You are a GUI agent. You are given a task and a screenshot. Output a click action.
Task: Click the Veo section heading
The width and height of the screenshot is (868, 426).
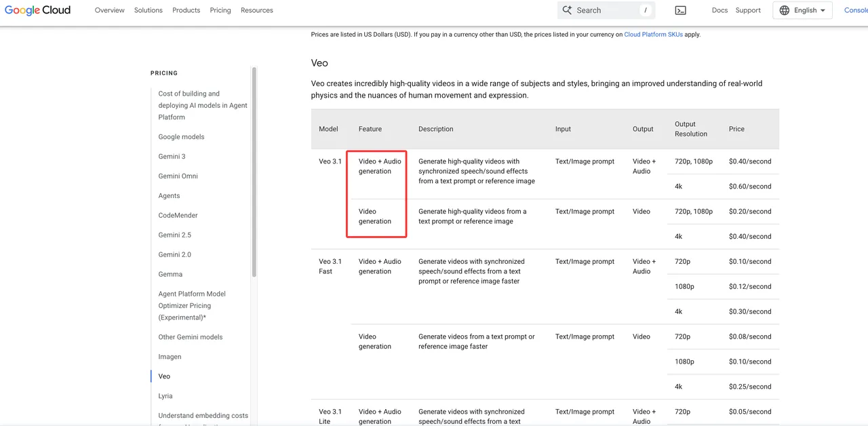[x=319, y=63]
